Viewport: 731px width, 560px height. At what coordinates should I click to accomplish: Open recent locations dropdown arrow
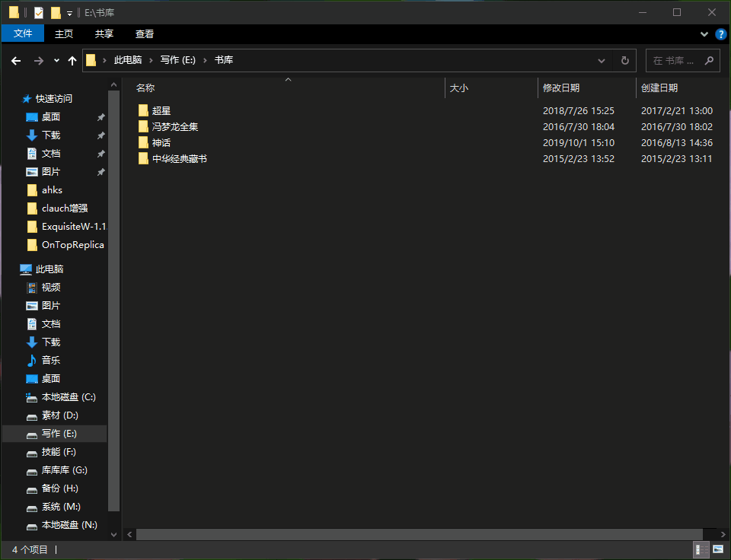56,61
